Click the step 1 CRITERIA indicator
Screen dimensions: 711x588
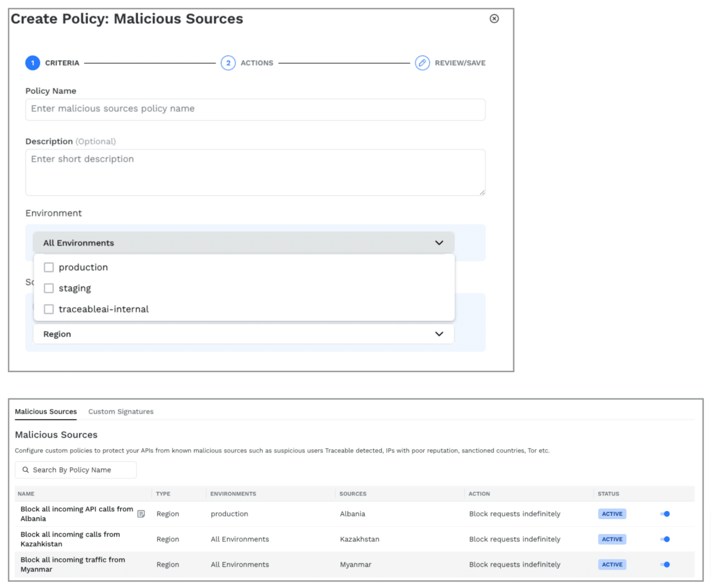pyautogui.click(x=33, y=63)
